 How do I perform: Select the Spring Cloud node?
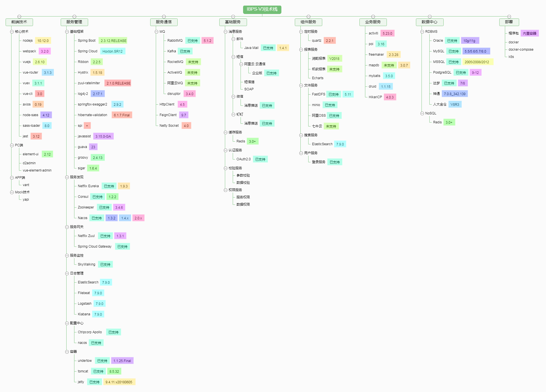coord(88,51)
